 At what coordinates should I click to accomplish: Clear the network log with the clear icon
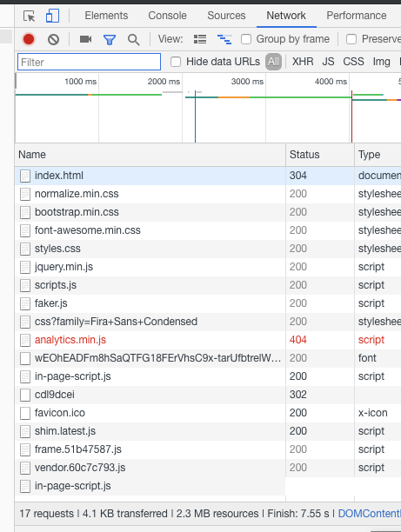pos(53,40)
